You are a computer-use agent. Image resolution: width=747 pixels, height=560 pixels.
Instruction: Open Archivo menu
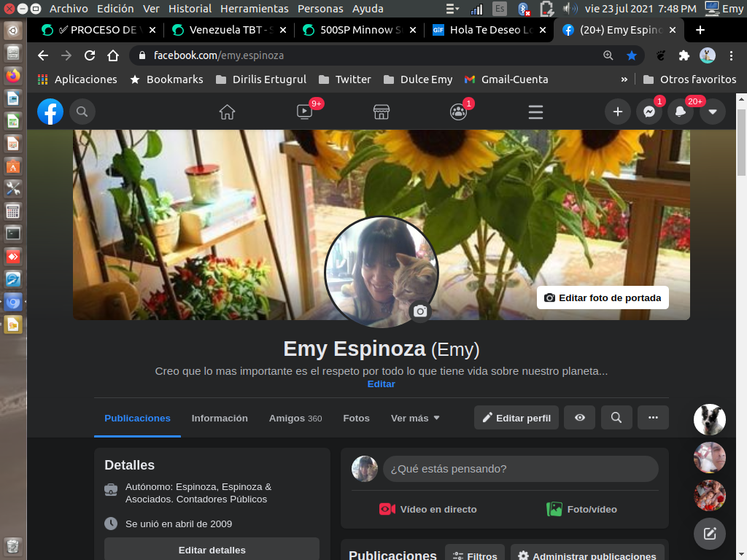(69, 9)
